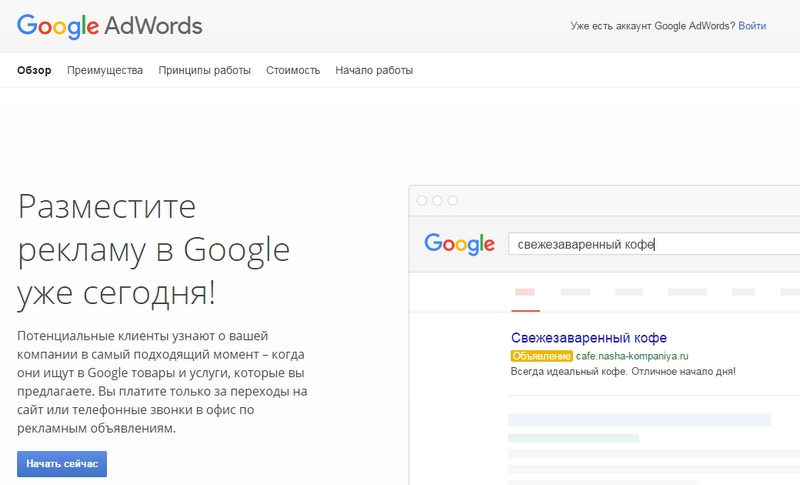Open the Свежезаваренный кофе ad headline
800x485 pixels.
coord(589,338)
